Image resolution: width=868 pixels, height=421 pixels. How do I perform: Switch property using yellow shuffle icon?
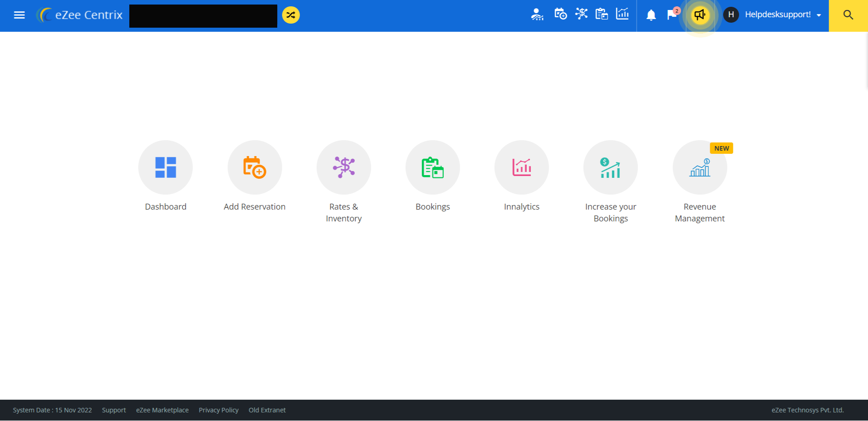click(x=291, y=15)
